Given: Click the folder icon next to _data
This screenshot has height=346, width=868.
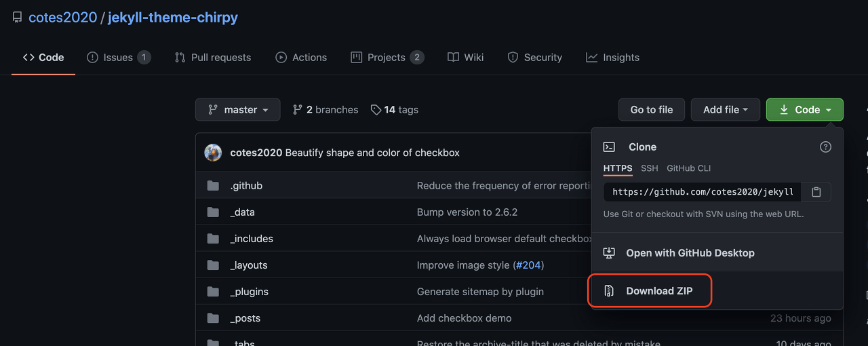Looking at the screenshot, I should 213,212.
